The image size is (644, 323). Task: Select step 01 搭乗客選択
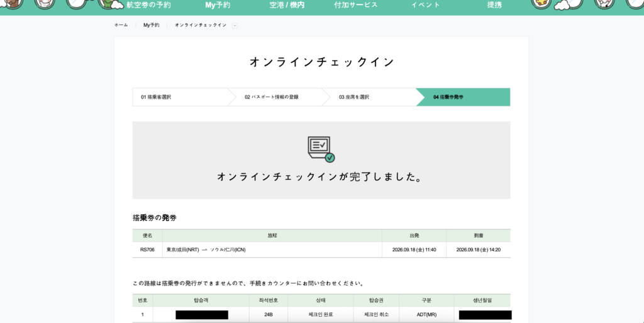pyautogui.click(x=180, y=97)
